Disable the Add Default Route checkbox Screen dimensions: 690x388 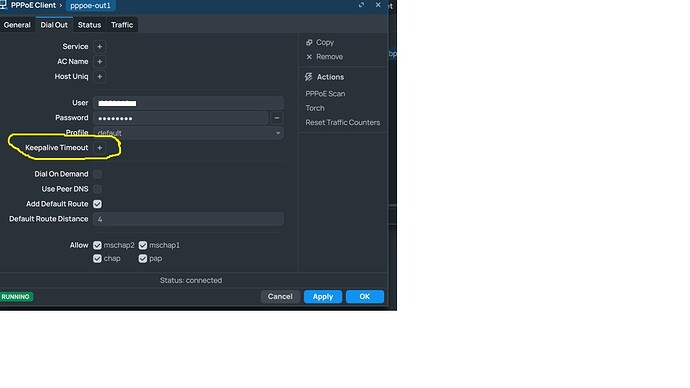point(97,204)
